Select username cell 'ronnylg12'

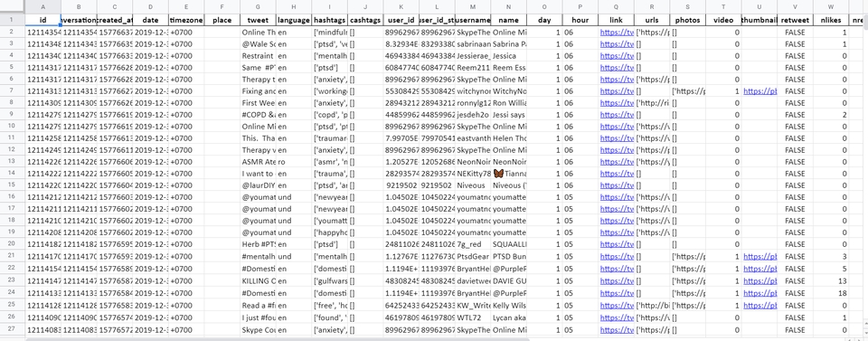click(x=473, y=103)
